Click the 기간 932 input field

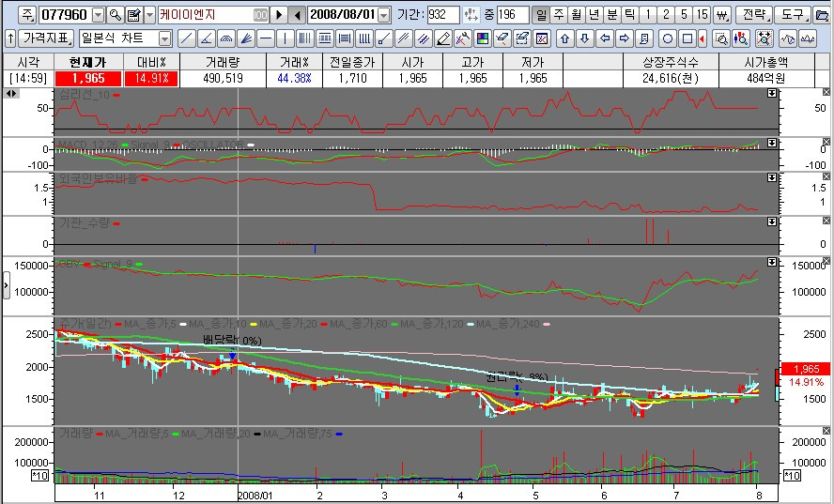(442, 15)
